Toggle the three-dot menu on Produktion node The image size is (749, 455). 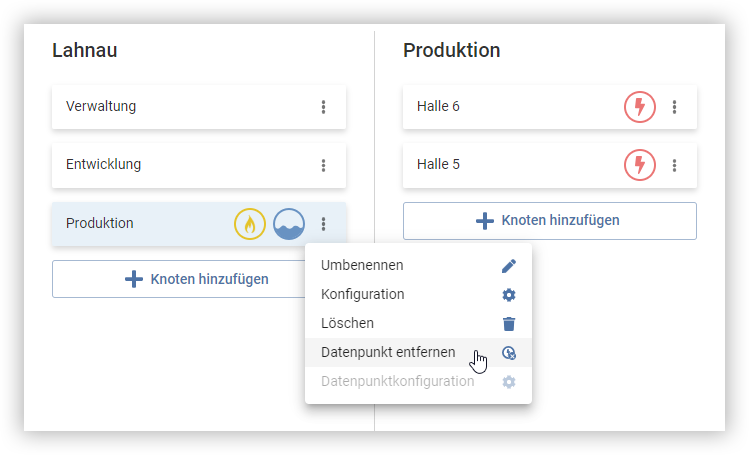323,224
